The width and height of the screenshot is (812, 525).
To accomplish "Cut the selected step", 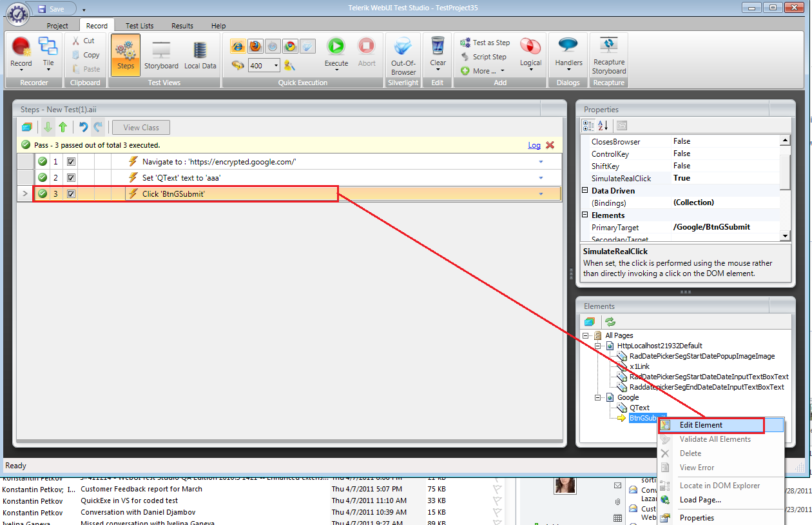I will [83, 41].
